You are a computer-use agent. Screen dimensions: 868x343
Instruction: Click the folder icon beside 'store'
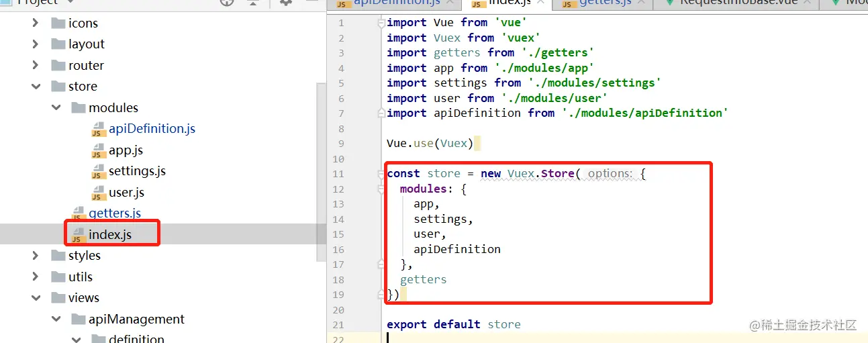pos(58,87)
